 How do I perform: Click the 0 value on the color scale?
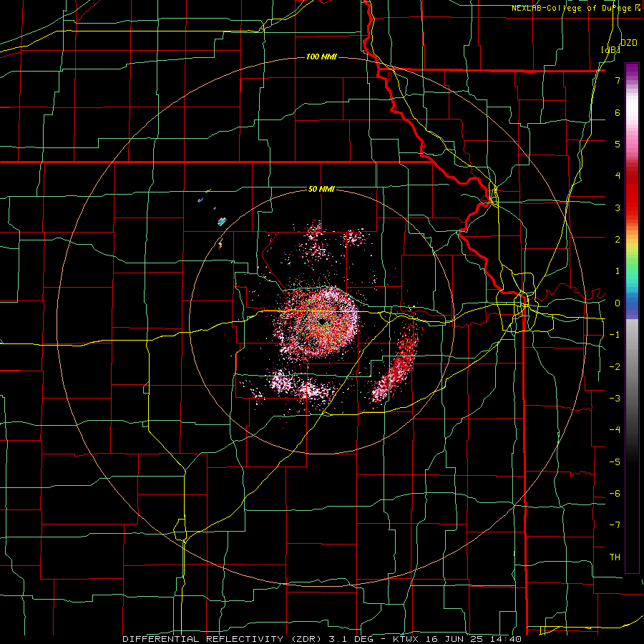tap(618, 303)
